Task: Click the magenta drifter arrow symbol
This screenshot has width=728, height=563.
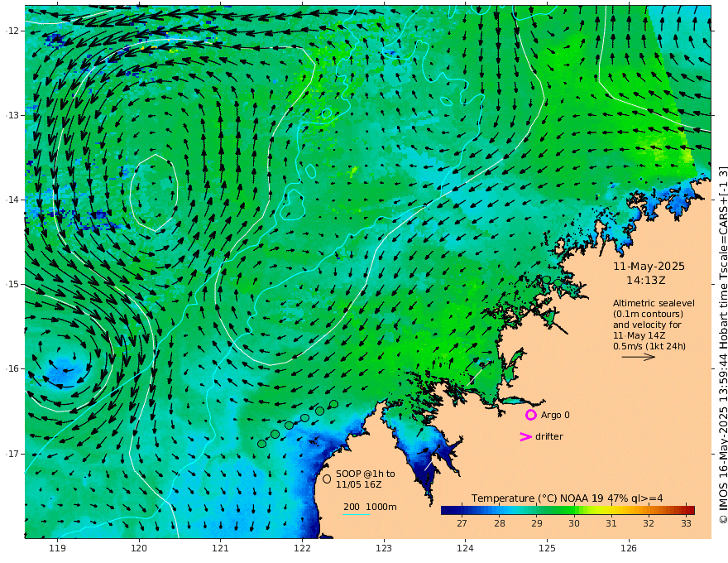Action: pos(525,436)
